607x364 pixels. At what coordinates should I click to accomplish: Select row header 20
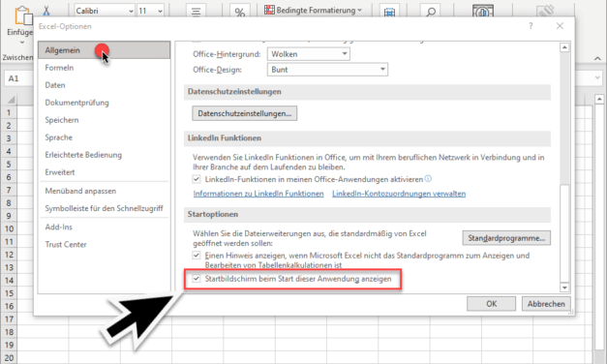click(9, 358)
